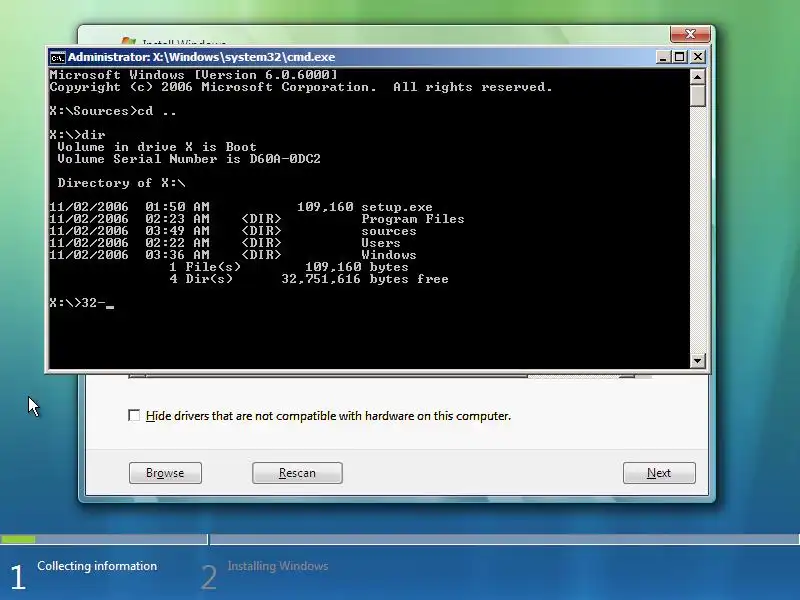Click the 'X:\Sources>cd ..' command line

(113, 111)
